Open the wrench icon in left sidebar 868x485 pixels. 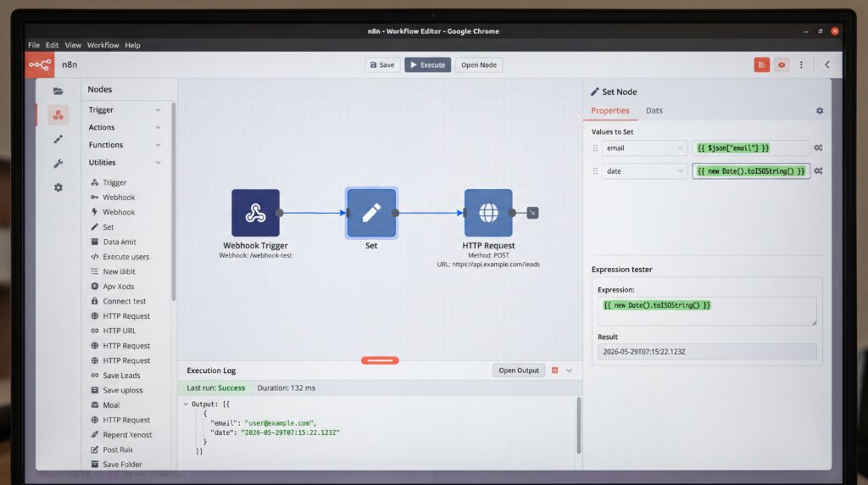tap(58, 164)
